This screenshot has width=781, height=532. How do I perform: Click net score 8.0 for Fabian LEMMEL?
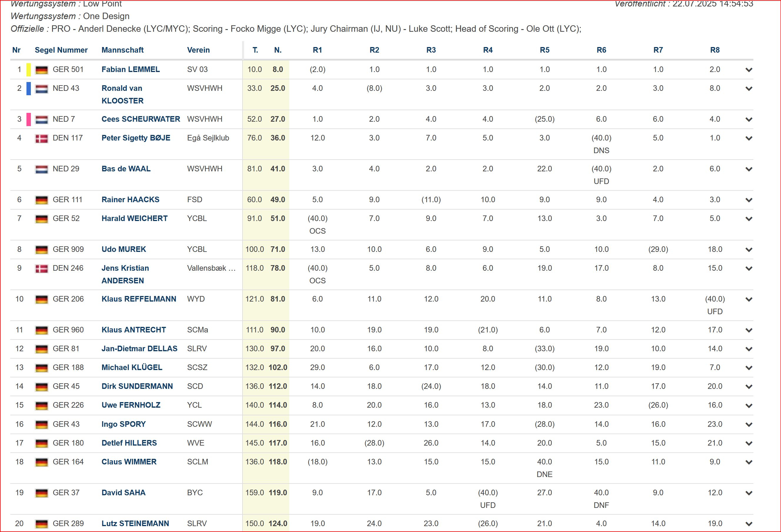(277, 70)
